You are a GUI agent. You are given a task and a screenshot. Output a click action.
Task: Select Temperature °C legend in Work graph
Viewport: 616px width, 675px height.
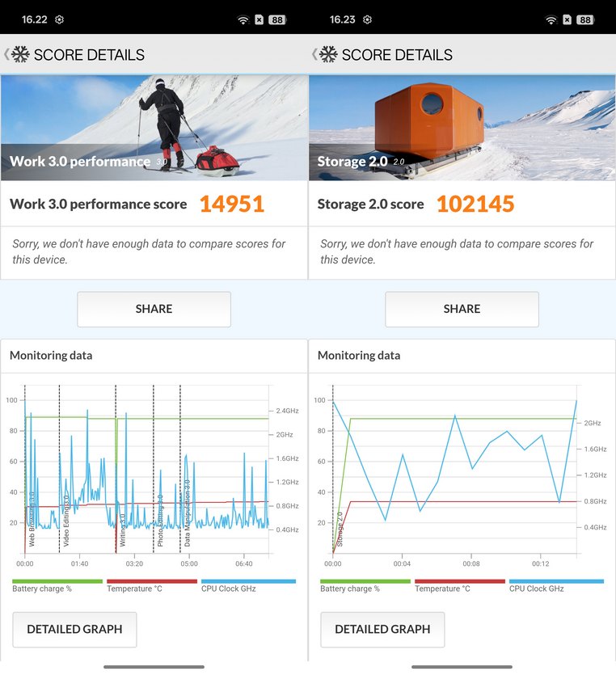pos(152,586)
